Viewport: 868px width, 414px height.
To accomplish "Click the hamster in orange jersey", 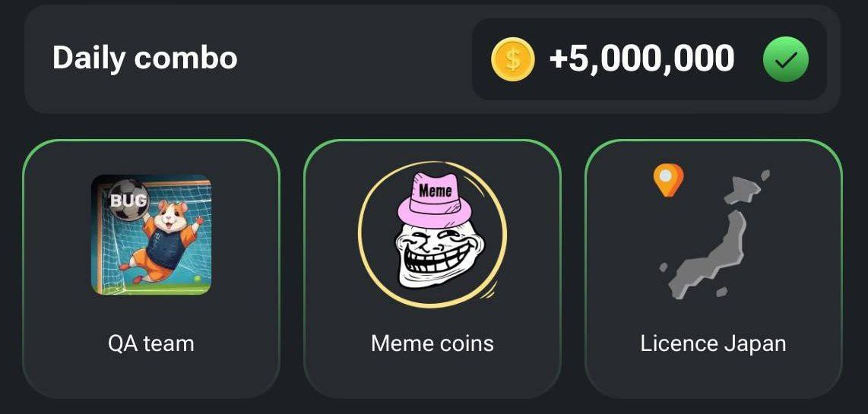I will tap(164, 239).
